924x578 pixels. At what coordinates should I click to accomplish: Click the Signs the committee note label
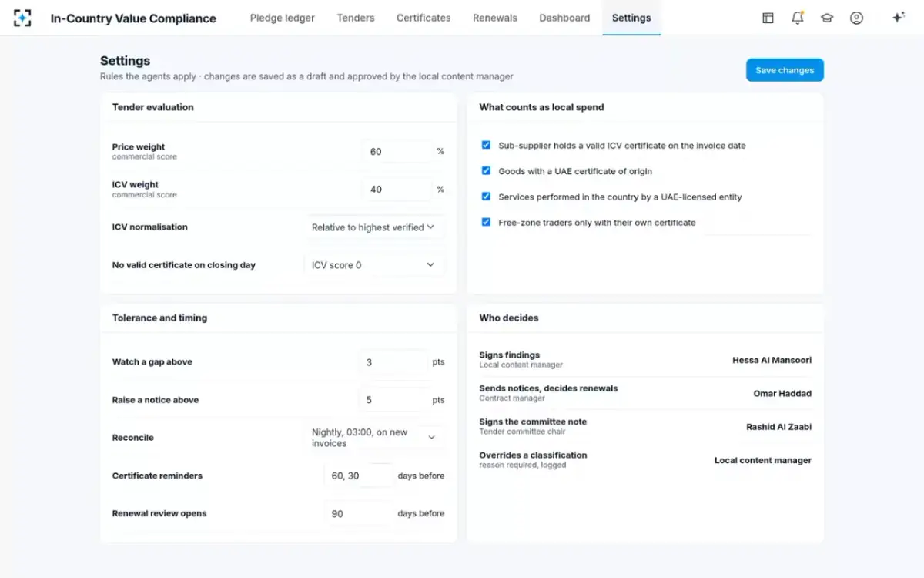tap(533, 422)
